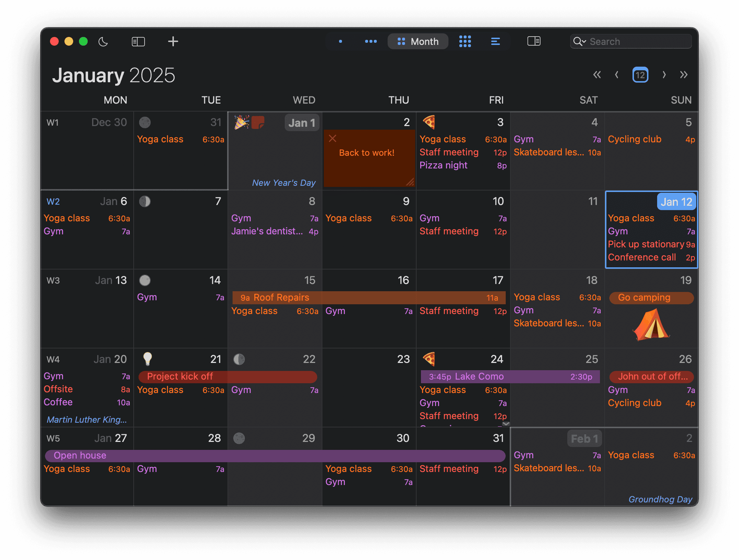Create a new event with the plus icon
This screenshot has width=739, height=560.
coord(173,41)
